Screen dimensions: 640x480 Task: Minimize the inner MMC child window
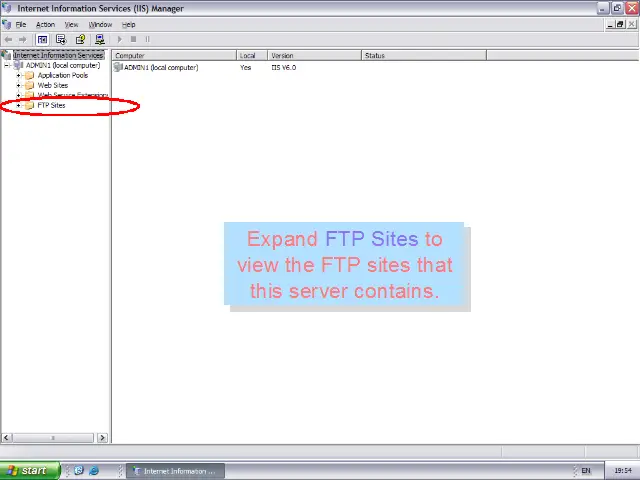pyautogui.click(x=610, y=25)
